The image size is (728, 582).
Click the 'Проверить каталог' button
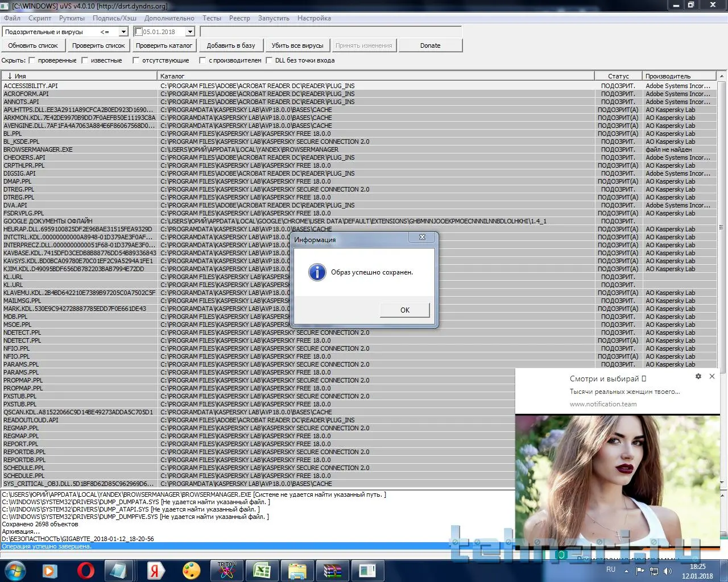164,45
